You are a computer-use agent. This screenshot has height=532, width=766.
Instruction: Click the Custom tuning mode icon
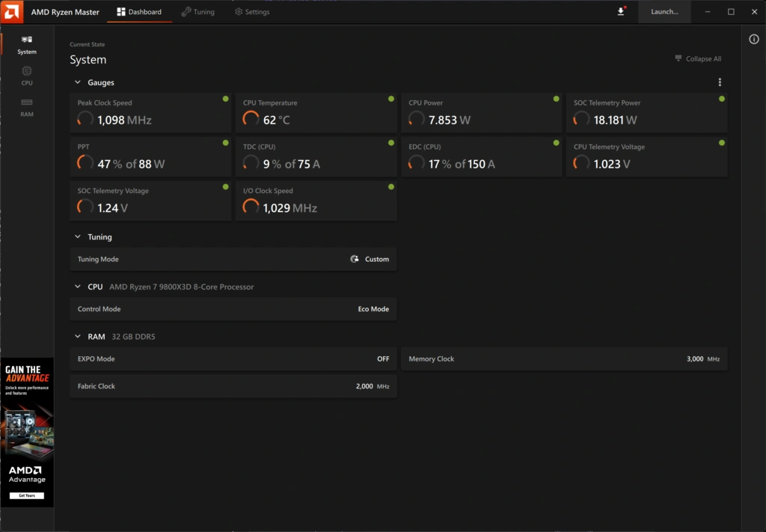354,259
